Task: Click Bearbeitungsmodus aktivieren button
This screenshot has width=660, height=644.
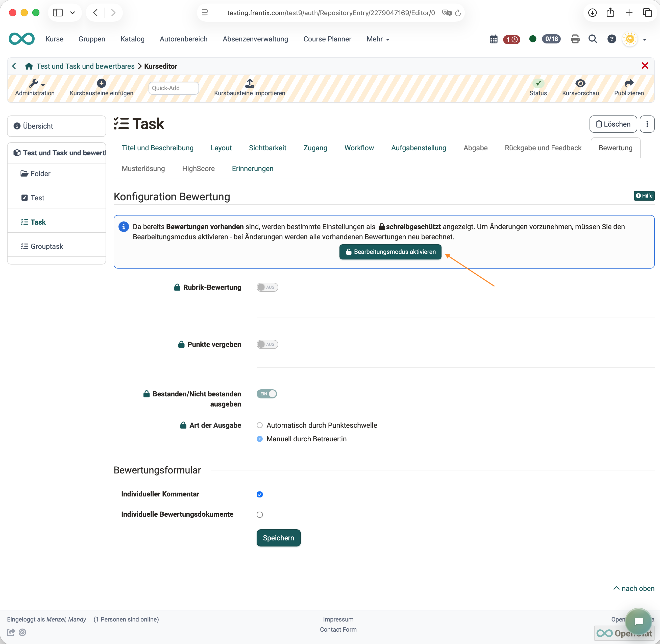Action: [x=390, y=252]
